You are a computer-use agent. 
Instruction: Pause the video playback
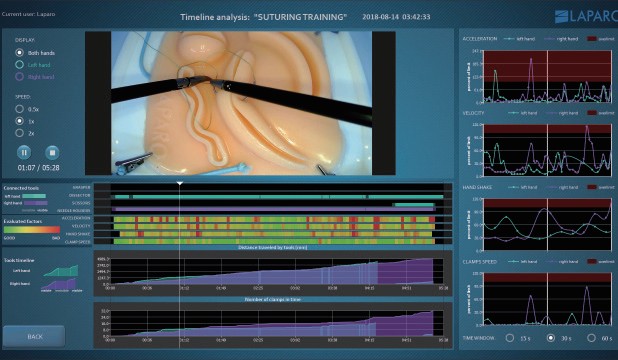pyautogui.click(x=24, y=152)
